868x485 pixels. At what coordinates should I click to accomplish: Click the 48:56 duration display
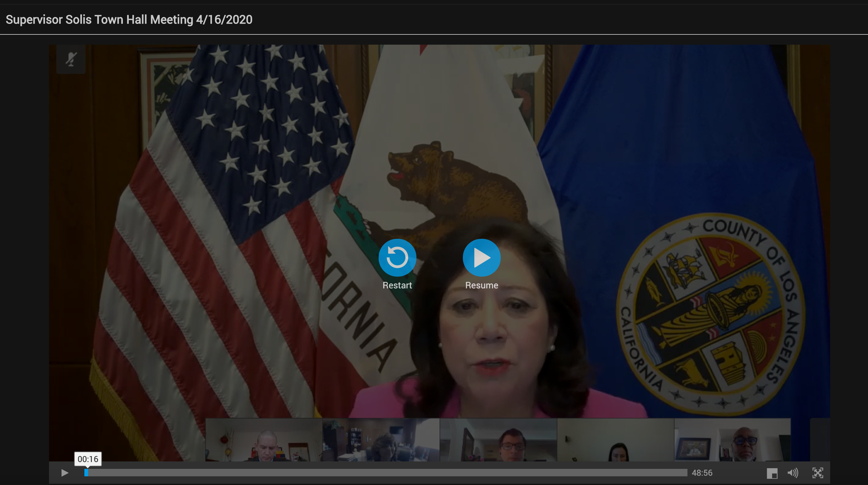click(x=702, y=473)
